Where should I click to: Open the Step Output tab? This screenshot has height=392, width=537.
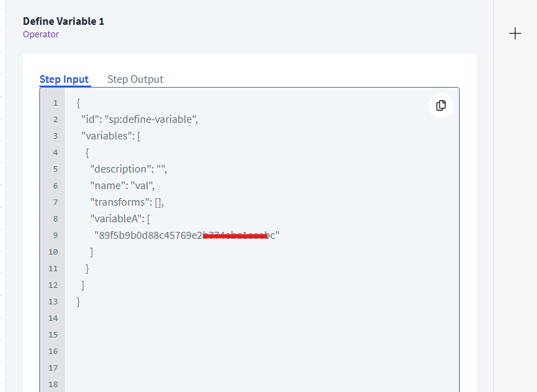click(x=135, y=79)
